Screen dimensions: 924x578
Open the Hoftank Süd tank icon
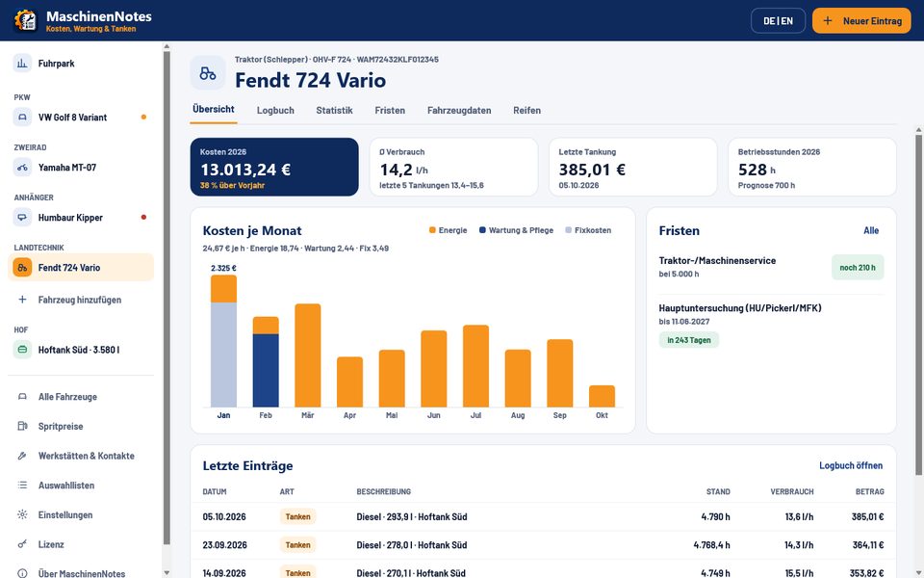click(x=22, y=349)
